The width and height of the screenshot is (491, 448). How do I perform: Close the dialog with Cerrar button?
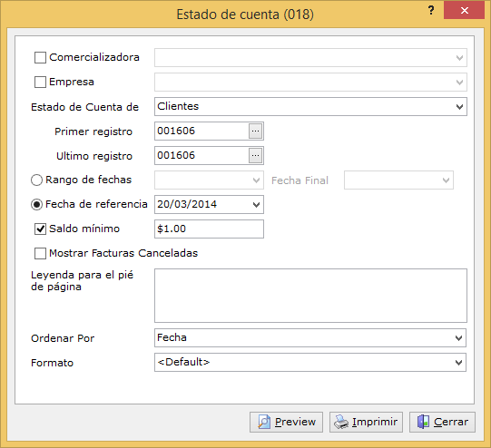pos(442,422)
